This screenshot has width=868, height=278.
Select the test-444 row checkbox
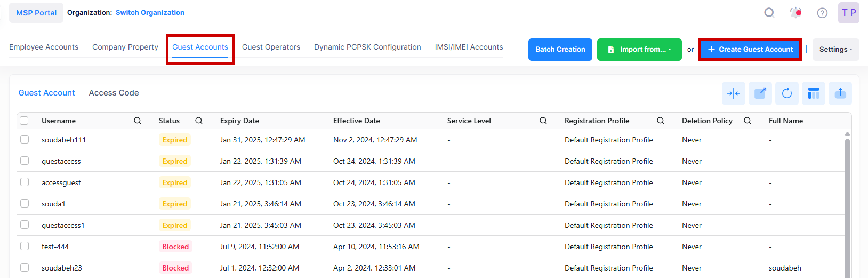(25, 247)
